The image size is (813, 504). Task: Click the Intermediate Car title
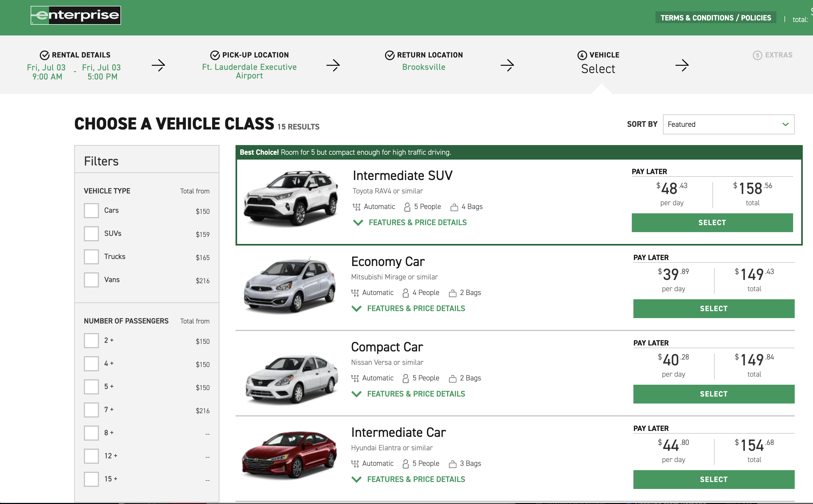tap(398, 432)
